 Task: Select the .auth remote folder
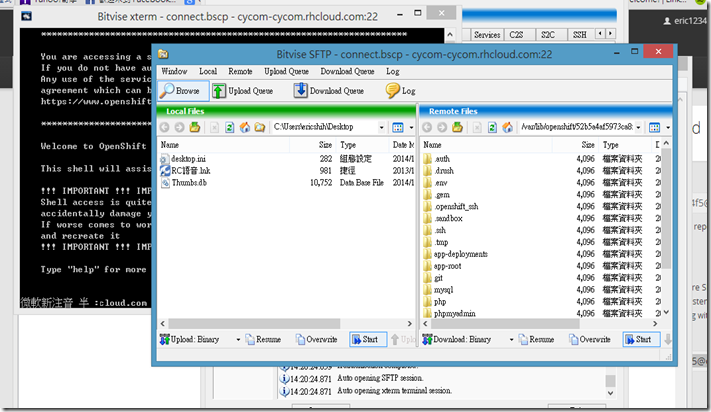pyautogui.click(x=442, y=159)
